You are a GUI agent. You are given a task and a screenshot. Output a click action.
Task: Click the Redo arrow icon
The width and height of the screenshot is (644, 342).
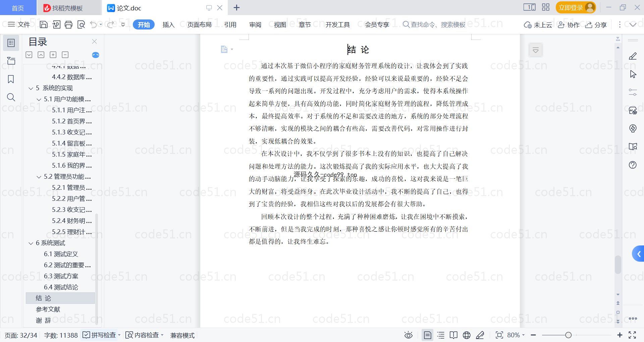[x=110, y=24]
